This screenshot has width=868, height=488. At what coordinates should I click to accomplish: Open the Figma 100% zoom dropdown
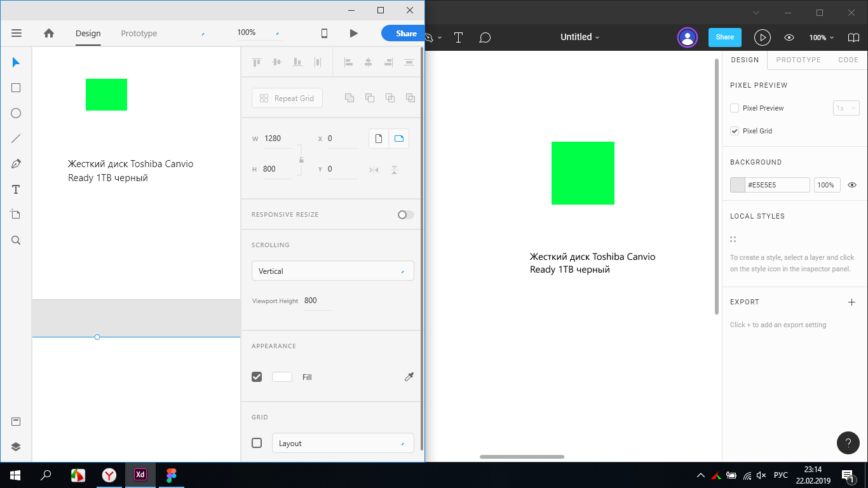[822, 37]
